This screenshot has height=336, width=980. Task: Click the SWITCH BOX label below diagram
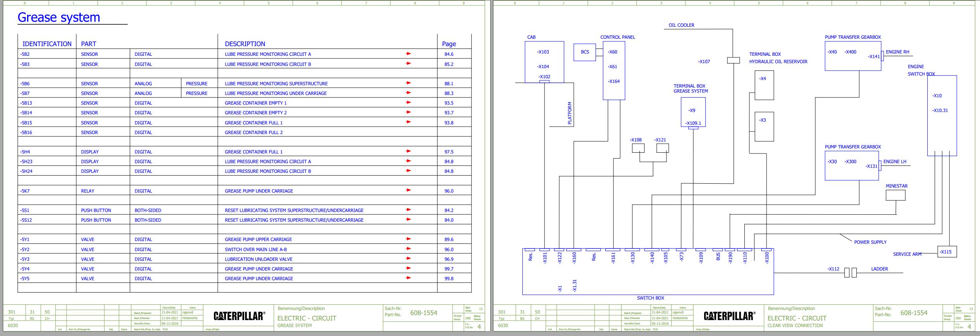[651, 298]
